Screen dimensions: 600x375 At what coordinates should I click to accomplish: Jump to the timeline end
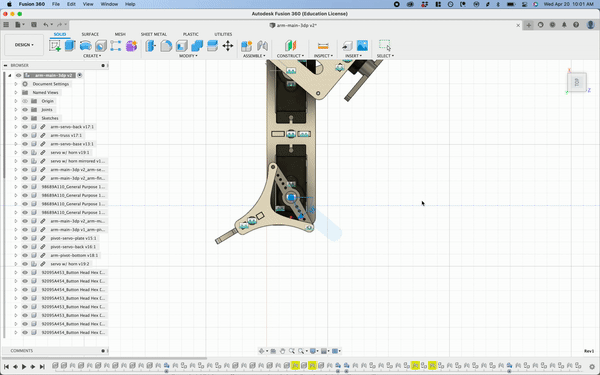point(42,367)
